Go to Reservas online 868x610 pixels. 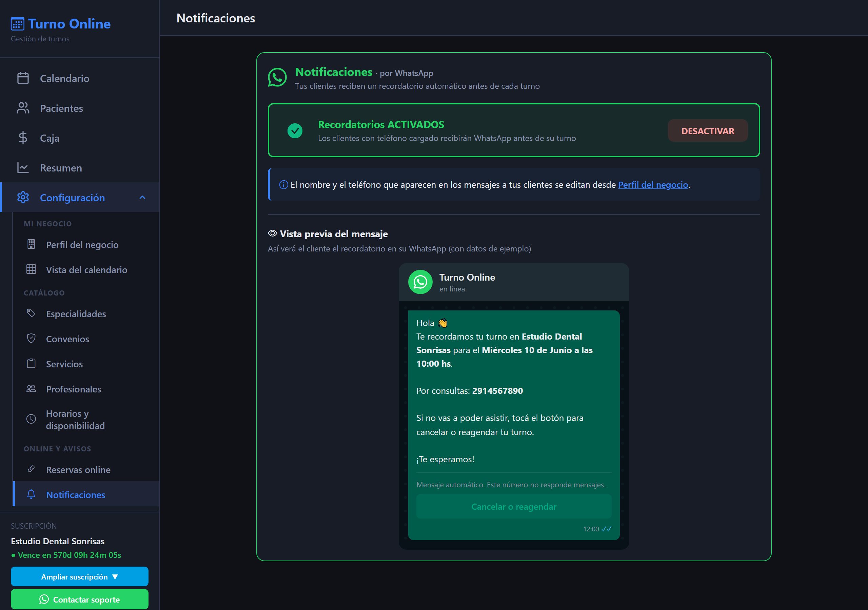click(86, 469)
